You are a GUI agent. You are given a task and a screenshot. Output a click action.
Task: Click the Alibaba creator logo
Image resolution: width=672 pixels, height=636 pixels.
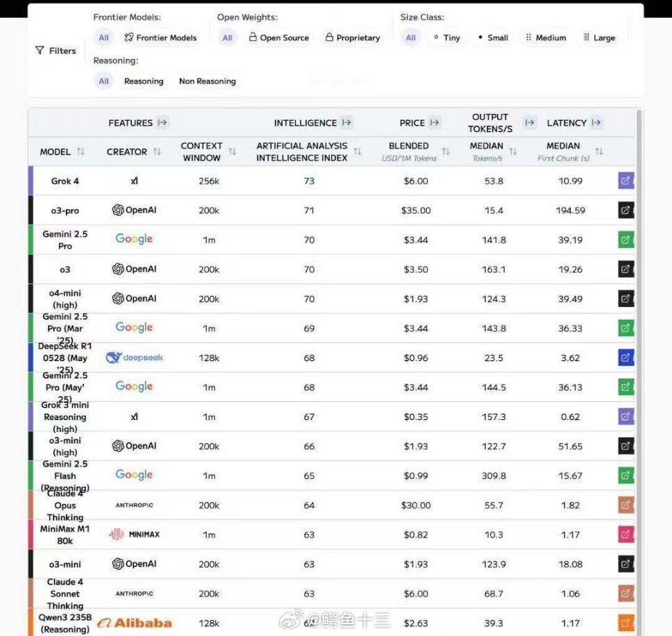[134, 623]
